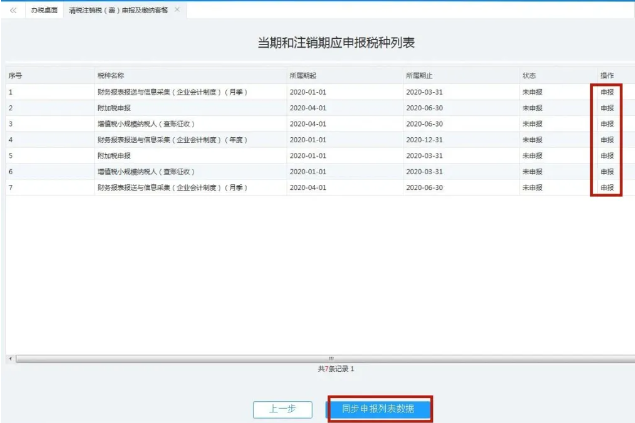Click 申报 for row 2 附加税申报
The height and width of the screenshot is (423, 635).
tap(607, 107)
